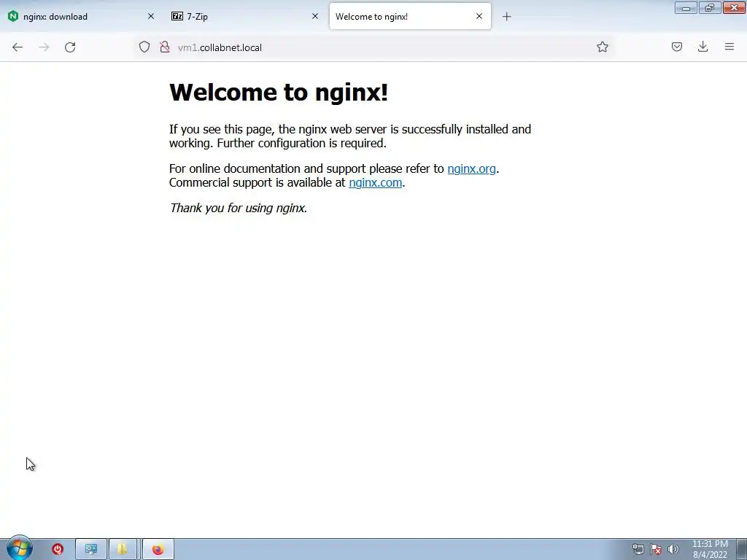Click the red power icon on taskbar
The image size is (747, 560).
pos(58,549)
